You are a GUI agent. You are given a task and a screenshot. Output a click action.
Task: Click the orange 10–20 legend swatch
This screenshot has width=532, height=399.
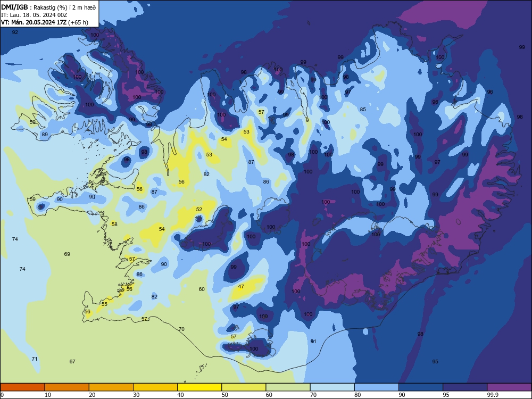[x=67, y=387]
